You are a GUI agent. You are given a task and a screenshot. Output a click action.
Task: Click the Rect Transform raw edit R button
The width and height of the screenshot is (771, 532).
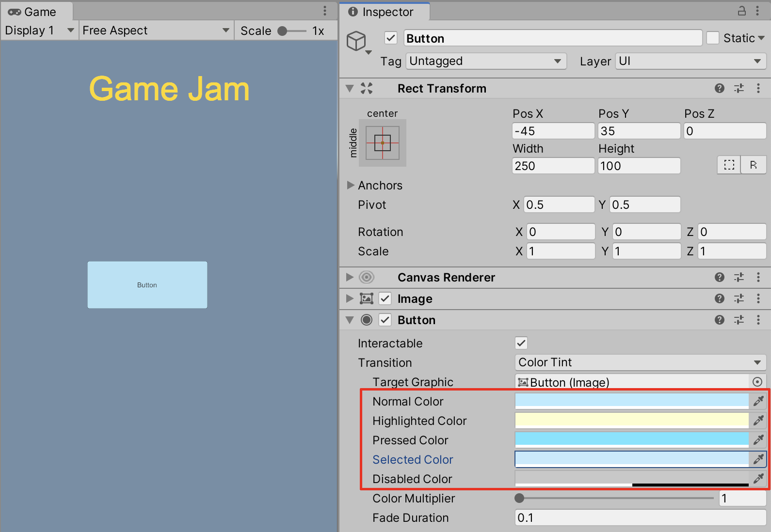(753, 165)
